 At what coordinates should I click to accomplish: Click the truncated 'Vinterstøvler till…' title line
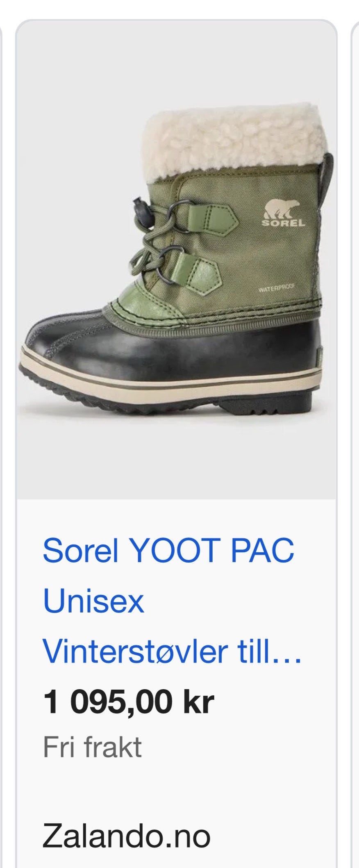tap(172, 652)
